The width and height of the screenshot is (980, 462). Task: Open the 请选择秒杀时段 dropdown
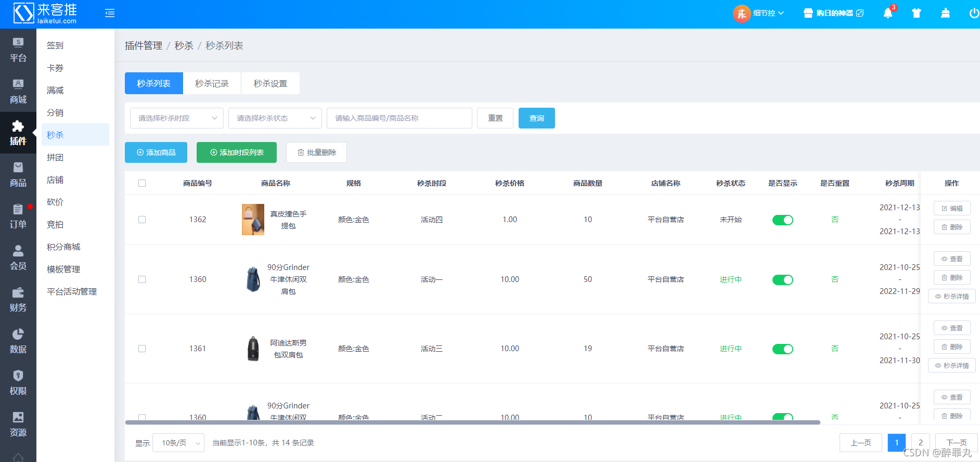[x=177, y=118]
